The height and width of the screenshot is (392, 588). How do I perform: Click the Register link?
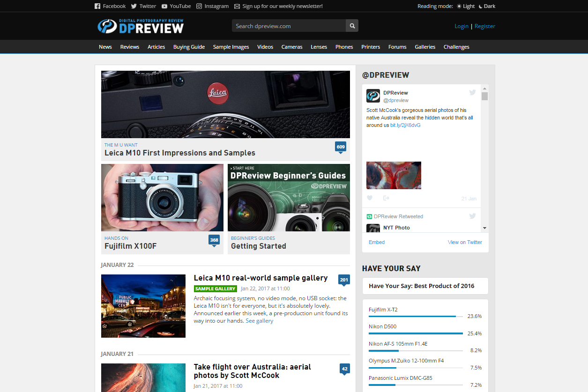[x=485, y=26]
